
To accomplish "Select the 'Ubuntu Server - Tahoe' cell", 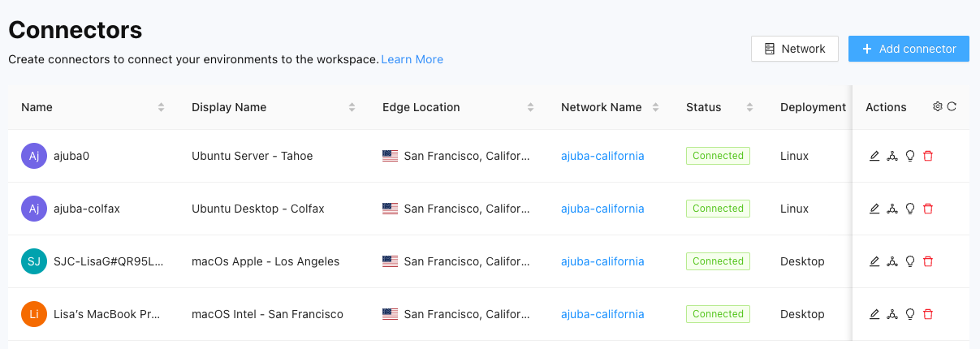I will (x=253, y=156).
